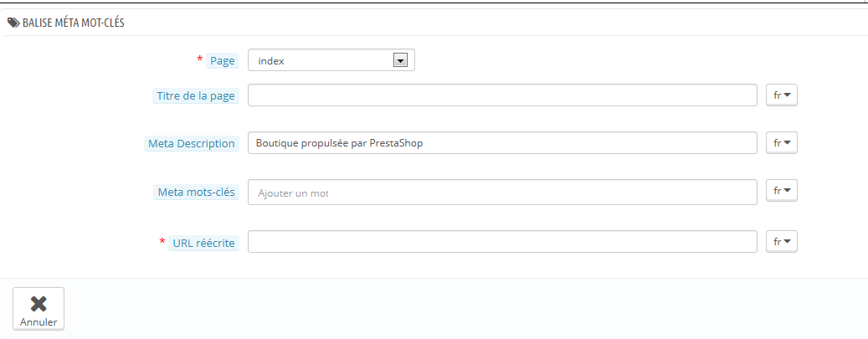Screen dimensions: 868x339
Task: Focus the Titre de la page text field
Action: click(x=502, y=95)
